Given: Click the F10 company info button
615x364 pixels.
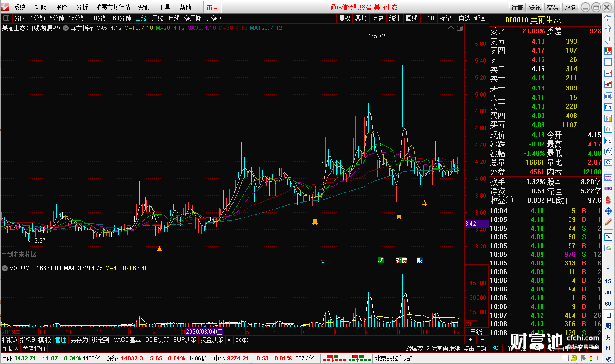Looking at the screenshot, I should (429, 18).
